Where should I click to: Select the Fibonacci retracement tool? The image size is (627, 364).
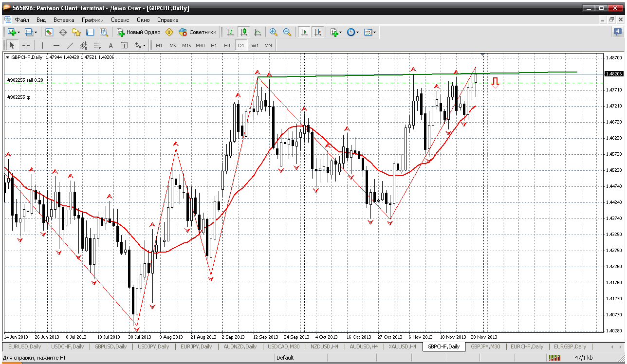pos(97,45)
